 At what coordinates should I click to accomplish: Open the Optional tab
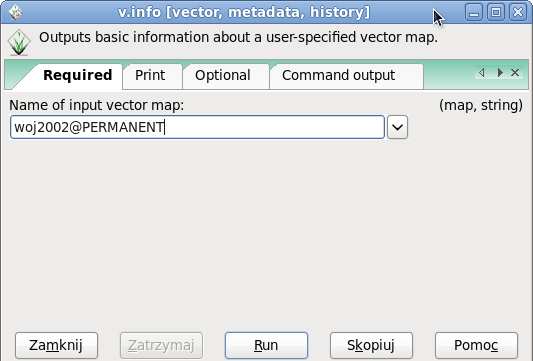click(223, 75)
